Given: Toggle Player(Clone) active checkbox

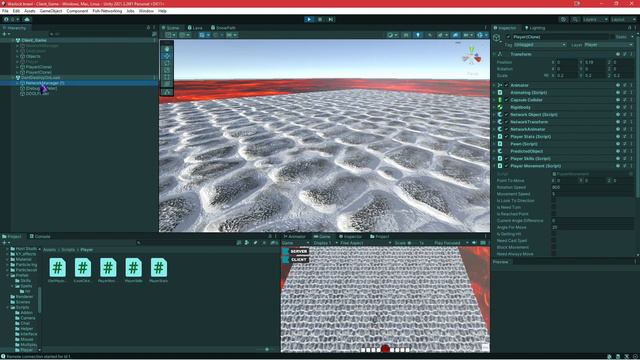Looking at the screenshot, I should pyautogui.click(x=508, y=37).
